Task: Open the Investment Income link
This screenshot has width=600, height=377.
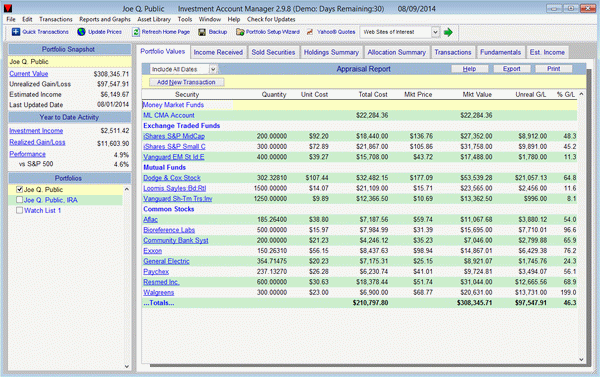Action: [x=36, y=131]
